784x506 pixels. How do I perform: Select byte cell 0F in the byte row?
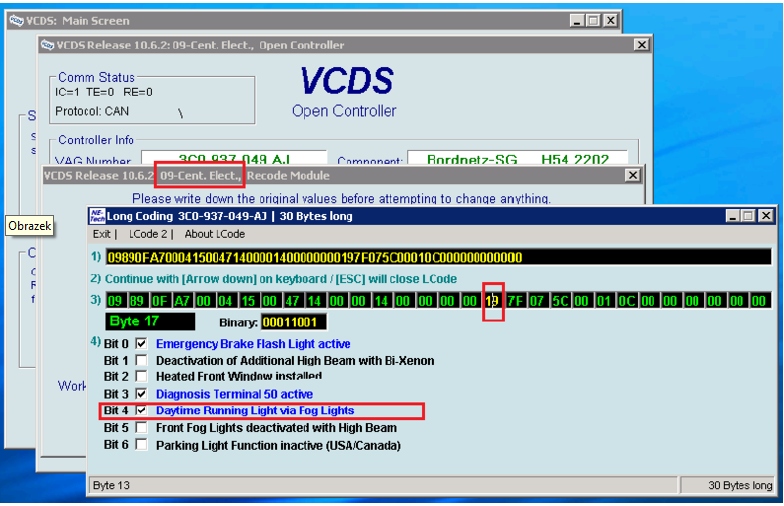(x=159, y=301)
